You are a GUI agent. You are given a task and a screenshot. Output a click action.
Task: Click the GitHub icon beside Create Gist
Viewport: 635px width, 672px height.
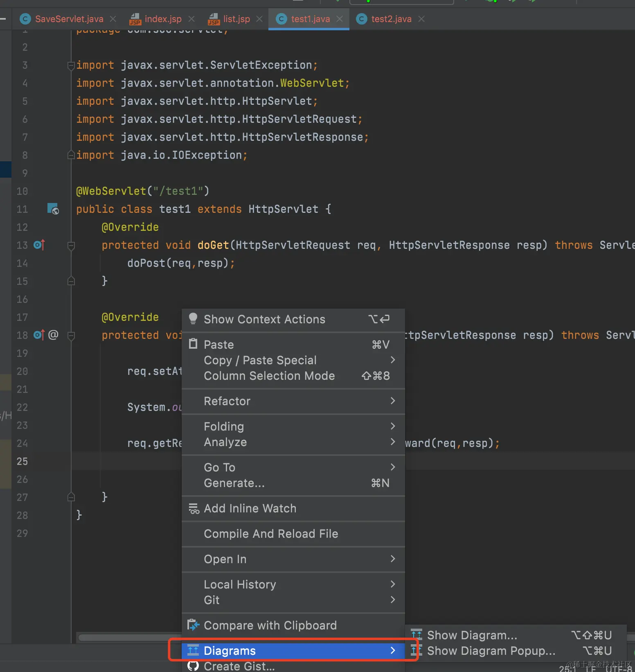click(193, 666)
